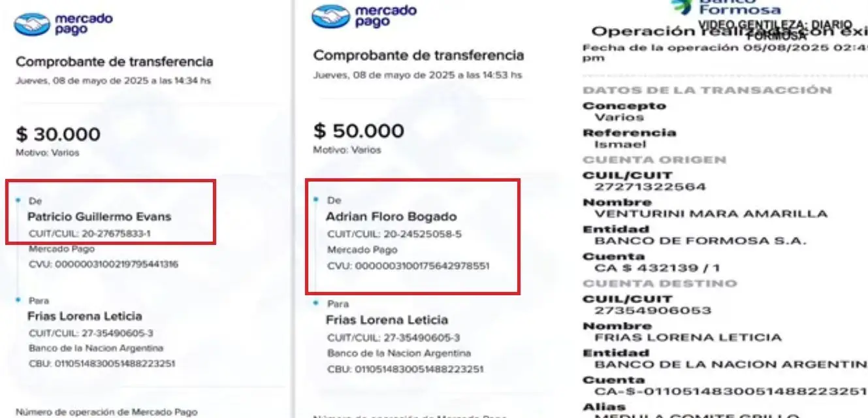Click the 'De' bullet dot in middle receipt
The image size is (868, 418).
pyautogui.click(x=316, y=197)
